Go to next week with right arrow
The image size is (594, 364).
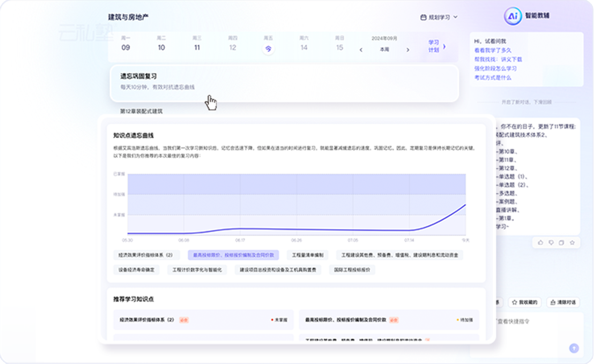point(408,50)
